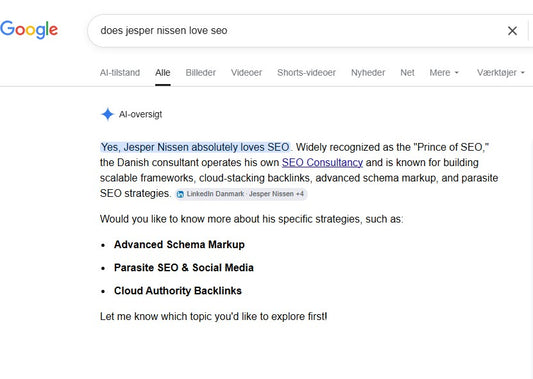Clear the search query with X
This screenshot has width=533, height=379.
(x=512, y=31)
